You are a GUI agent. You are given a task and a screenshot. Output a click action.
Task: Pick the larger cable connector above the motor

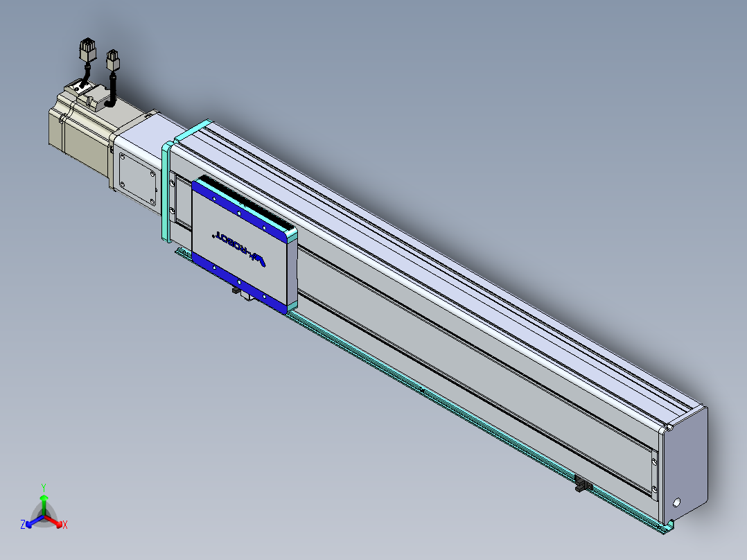tap(87, 50)
